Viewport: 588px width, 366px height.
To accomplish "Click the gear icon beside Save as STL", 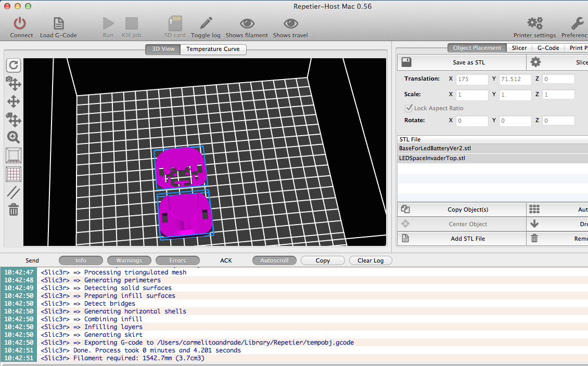I will click(535, 62).
